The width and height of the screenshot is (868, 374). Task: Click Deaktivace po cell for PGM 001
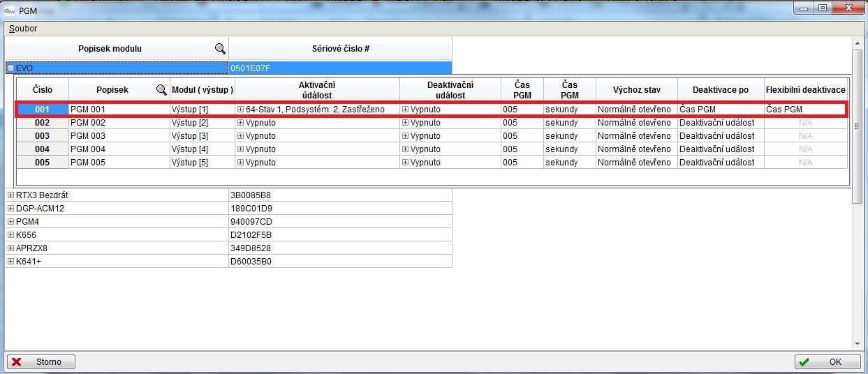720,110
